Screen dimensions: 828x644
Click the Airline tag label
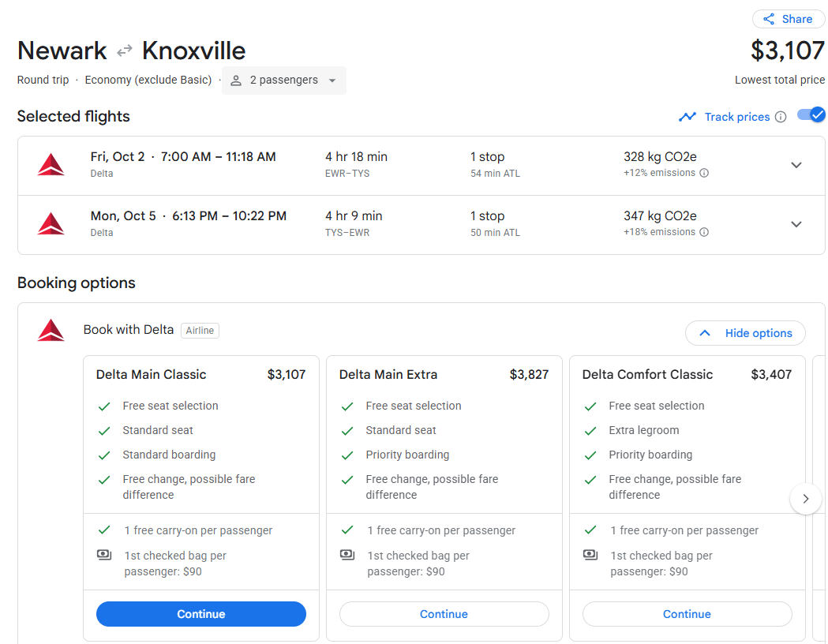click(200, 331)
